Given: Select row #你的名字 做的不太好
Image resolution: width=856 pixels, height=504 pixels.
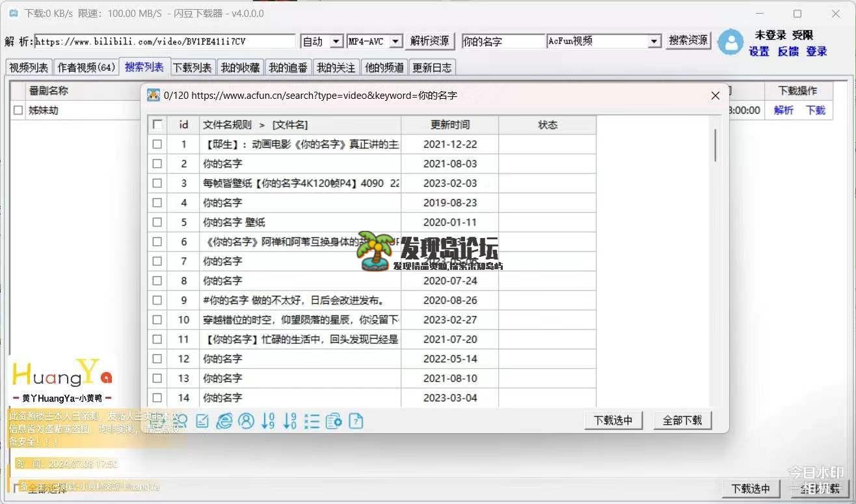Looking at the screenshot, I should (372, 300).
